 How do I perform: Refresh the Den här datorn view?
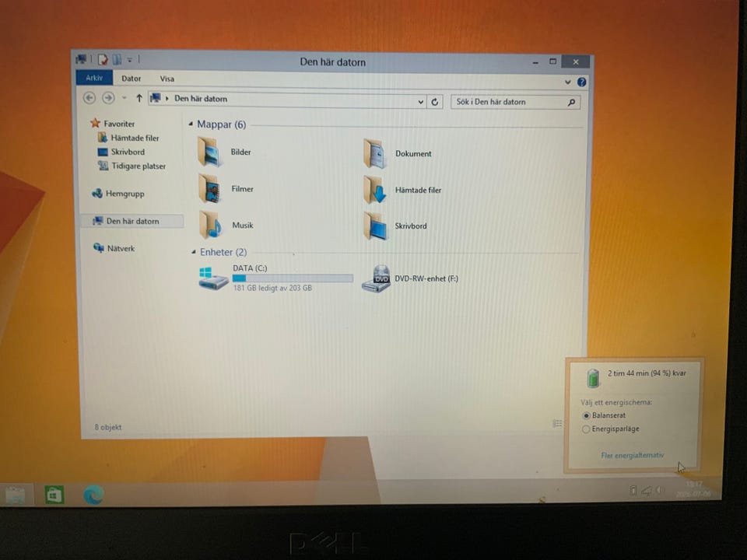click(434, 102)
